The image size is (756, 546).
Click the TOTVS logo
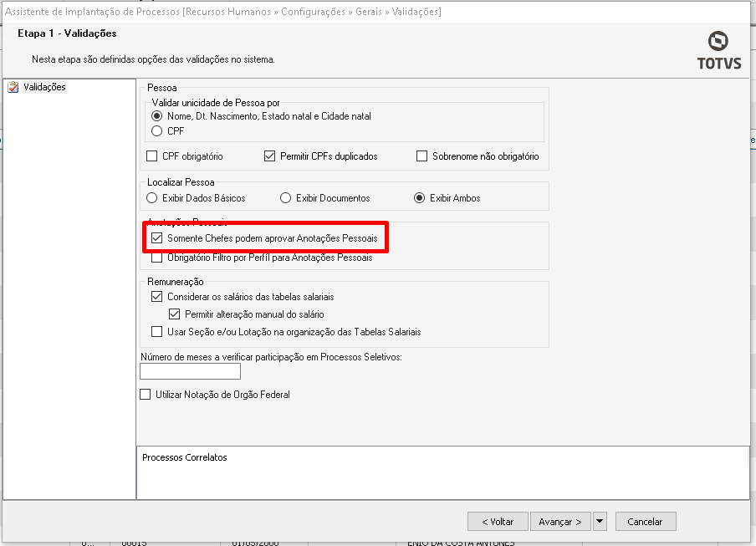click(x=719, y=51)
